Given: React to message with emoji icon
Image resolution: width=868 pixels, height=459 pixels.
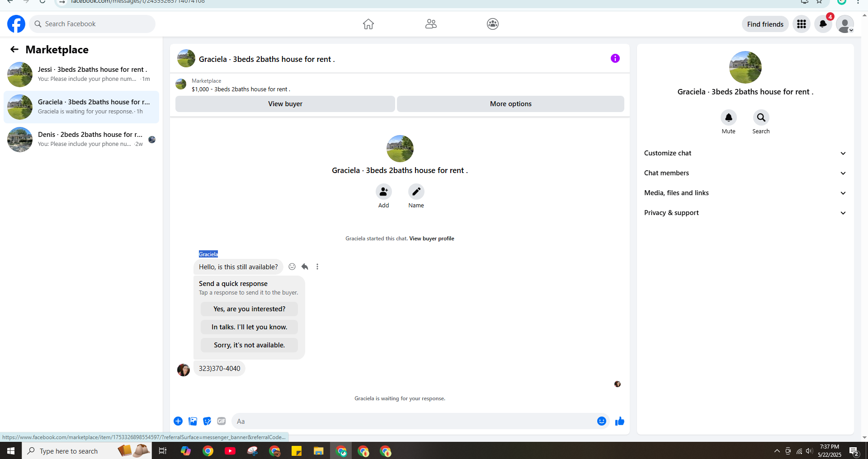Looking at the screenshot, I should click(x=292, y=267).
